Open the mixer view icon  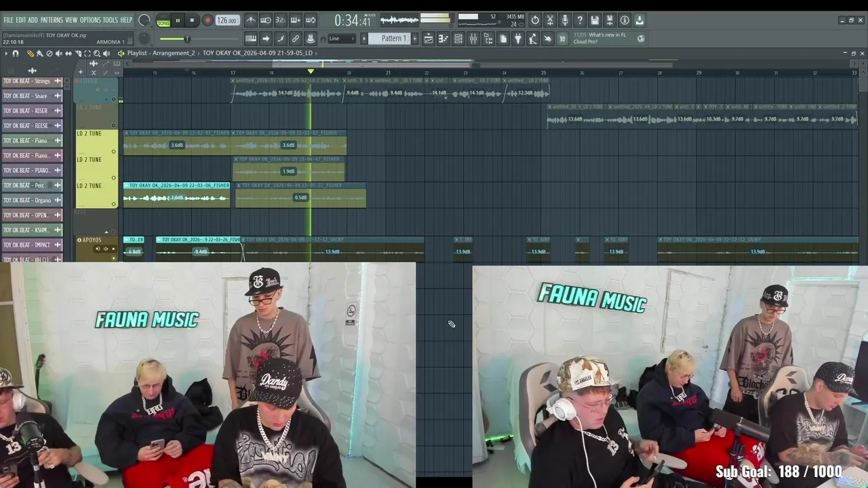click(x=473, y=39)
